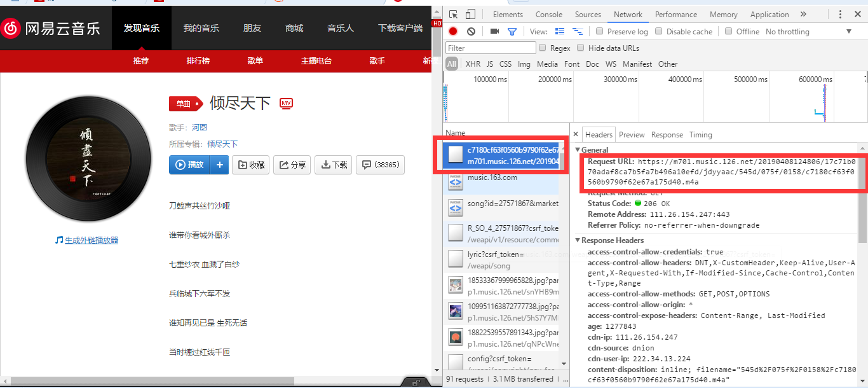Image resolution: width=868 pixels, height=388 pixels.
Task: Click the inspect element picker icon
Action: click(x=454, y=14)
